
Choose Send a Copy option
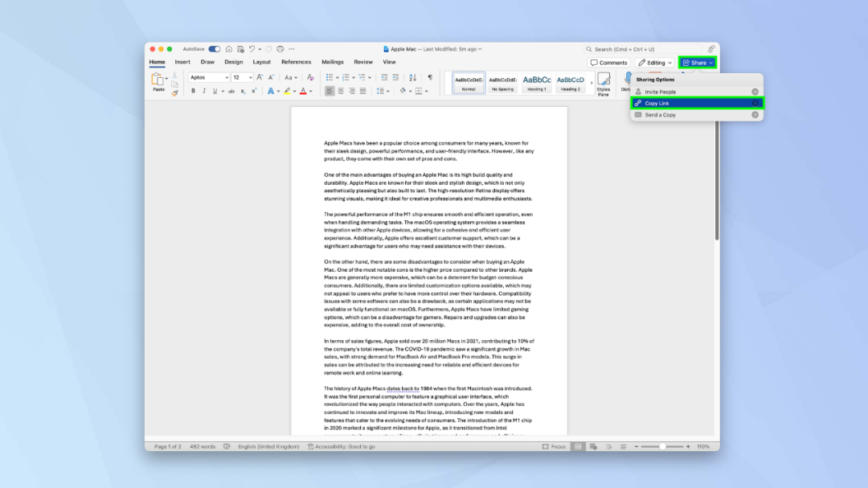(x=697, y=115)
